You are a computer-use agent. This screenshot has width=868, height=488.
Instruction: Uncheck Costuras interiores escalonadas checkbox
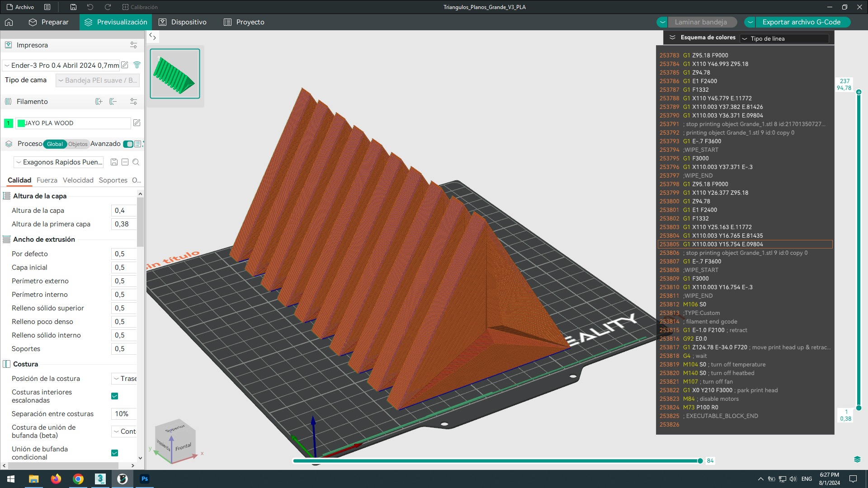pos(114,396)
